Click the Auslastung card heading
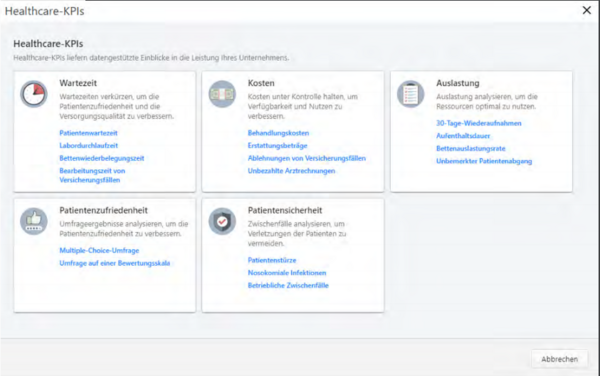Viewport: 600px width, 376px height. tap(458, 83)
